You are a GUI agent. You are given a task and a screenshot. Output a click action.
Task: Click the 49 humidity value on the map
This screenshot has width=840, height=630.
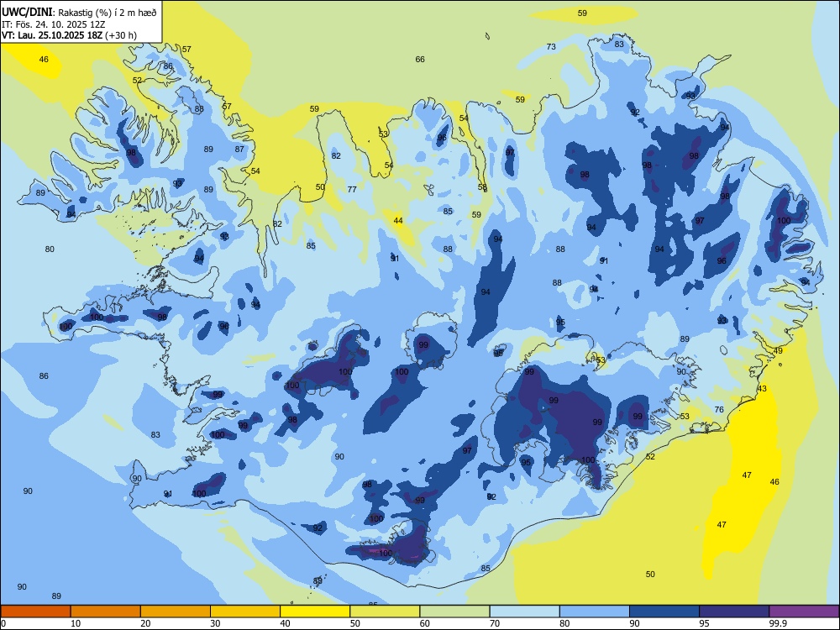click(x=778, y=351)
